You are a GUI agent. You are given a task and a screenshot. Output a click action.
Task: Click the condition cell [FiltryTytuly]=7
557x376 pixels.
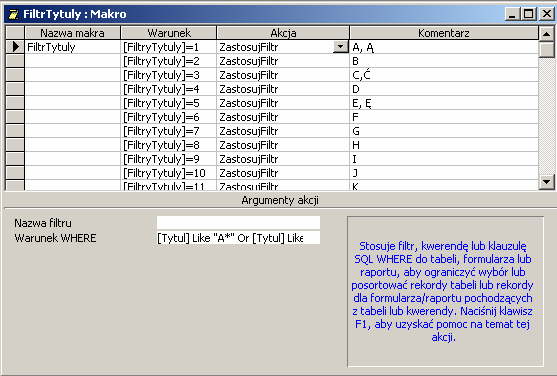point(169,131)
